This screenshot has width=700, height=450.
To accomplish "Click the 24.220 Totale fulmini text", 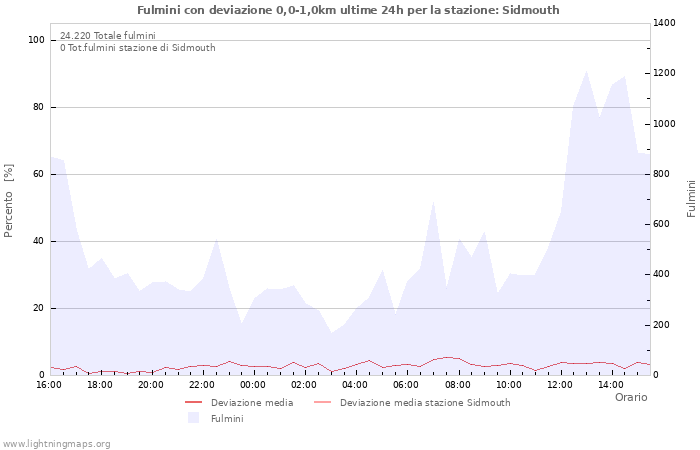I will 107,35.
